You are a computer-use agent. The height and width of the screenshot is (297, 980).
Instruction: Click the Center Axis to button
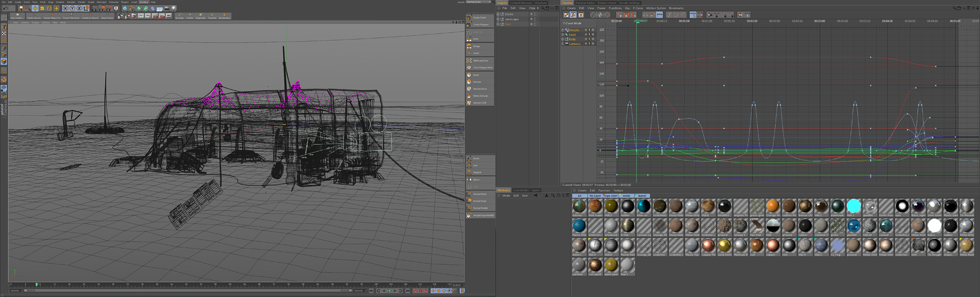tap(34, 17)
